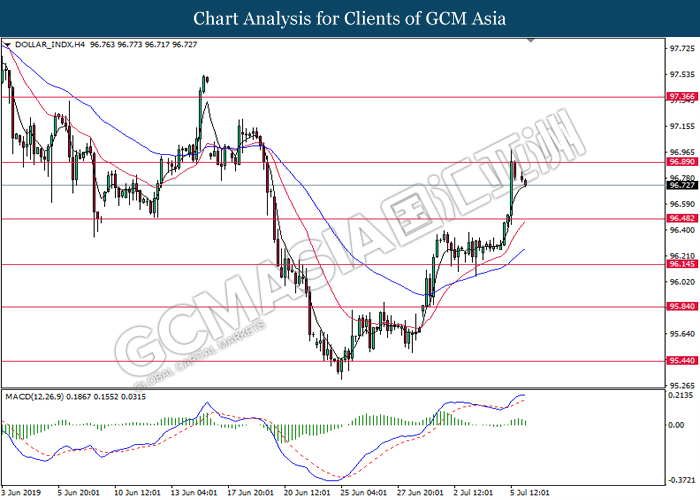Click the 97.725 price axis value
The image size is (700, 500).
click(x=683, y=49)
